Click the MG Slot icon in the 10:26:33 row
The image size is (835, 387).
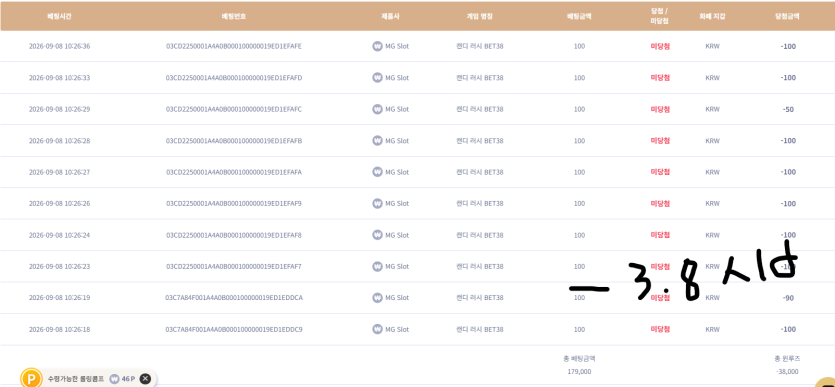pos(377,78)
